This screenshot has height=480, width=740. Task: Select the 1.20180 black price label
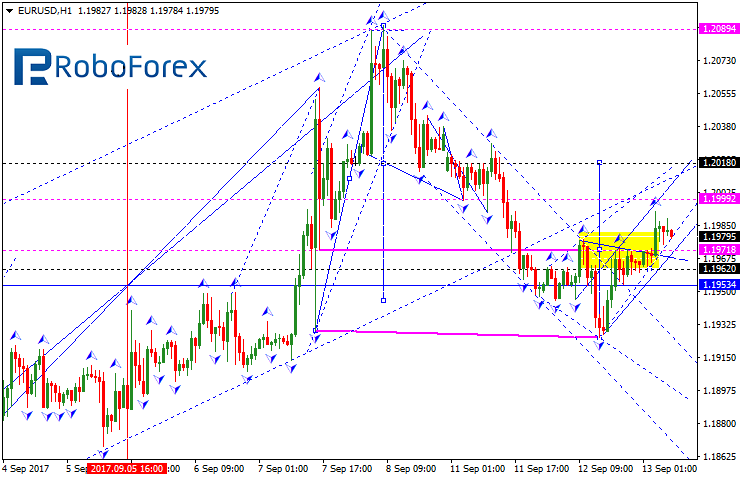[x=719, y=163]
